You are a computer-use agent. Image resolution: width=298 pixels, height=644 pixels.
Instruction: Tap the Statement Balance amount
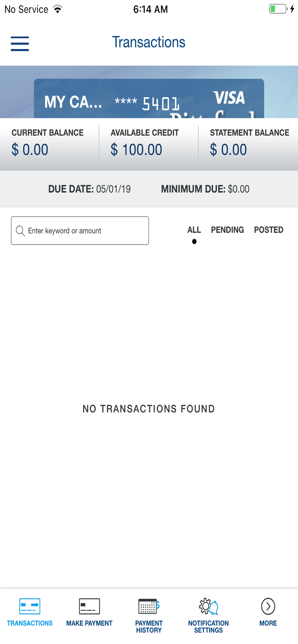pyautogui.click(x=228, y=150)
